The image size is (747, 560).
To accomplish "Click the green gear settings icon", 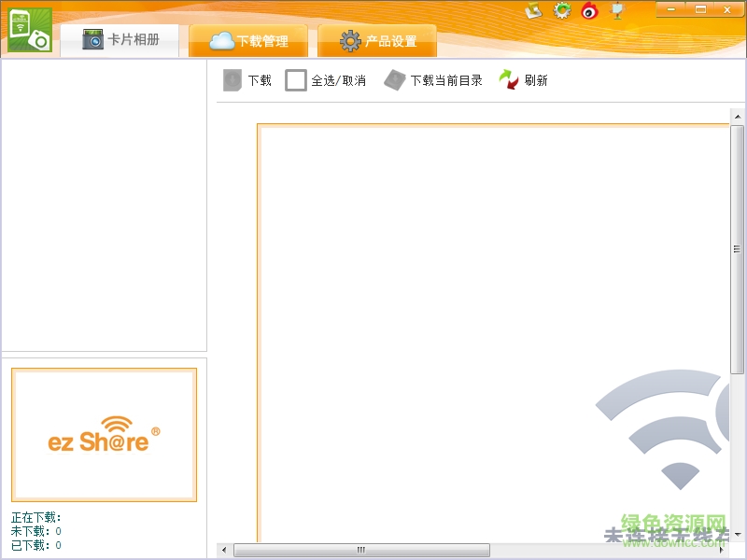I will point(562,12).
